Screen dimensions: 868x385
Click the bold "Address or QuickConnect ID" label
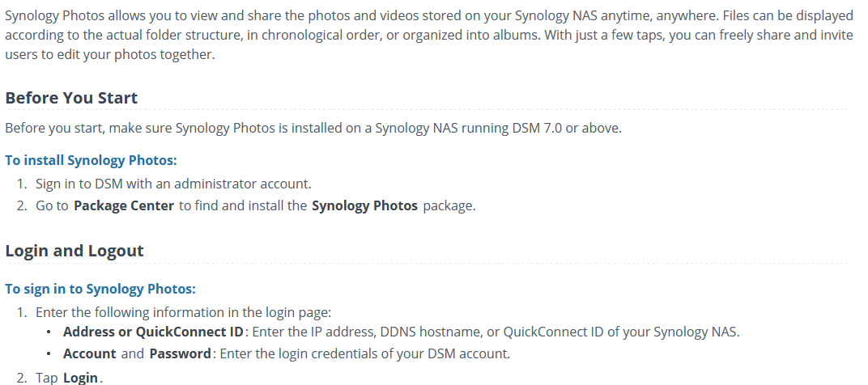click(153, 332)
